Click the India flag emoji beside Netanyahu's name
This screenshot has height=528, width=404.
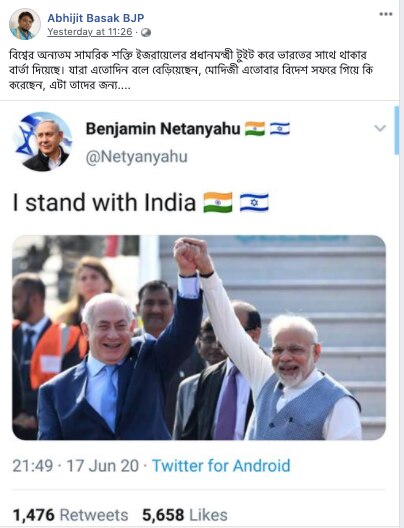click(x=255, y=129)
